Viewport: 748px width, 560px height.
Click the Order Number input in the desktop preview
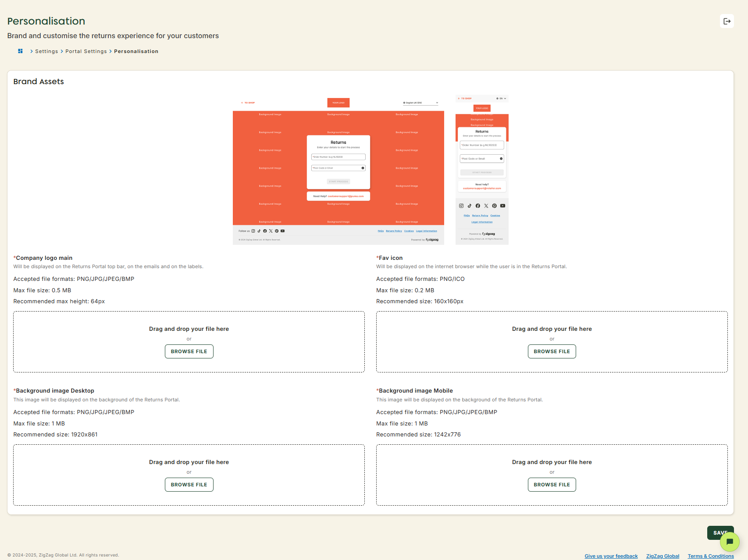[x=338, y=156]
